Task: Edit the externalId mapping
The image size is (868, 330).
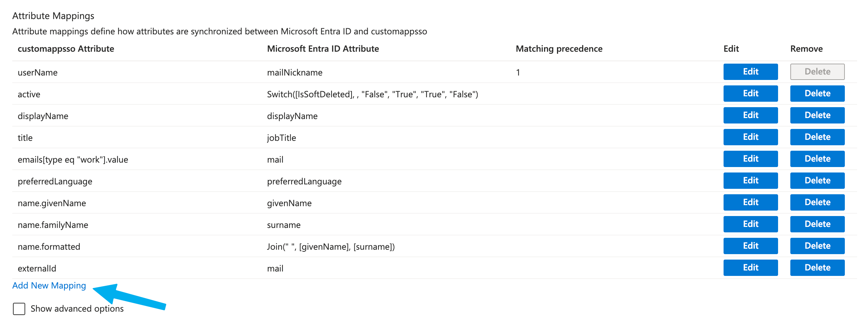Action: [750, 268]
